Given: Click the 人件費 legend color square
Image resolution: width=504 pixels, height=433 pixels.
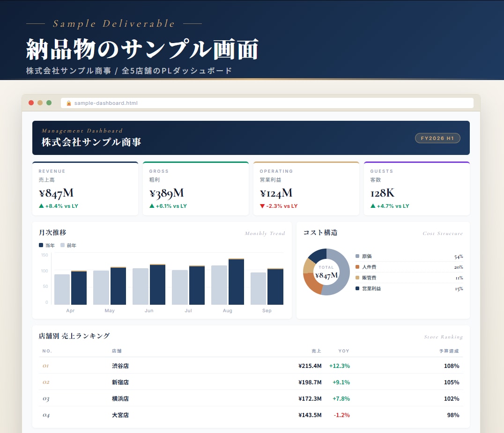Looking at the screenshot, I should point(357,267).
